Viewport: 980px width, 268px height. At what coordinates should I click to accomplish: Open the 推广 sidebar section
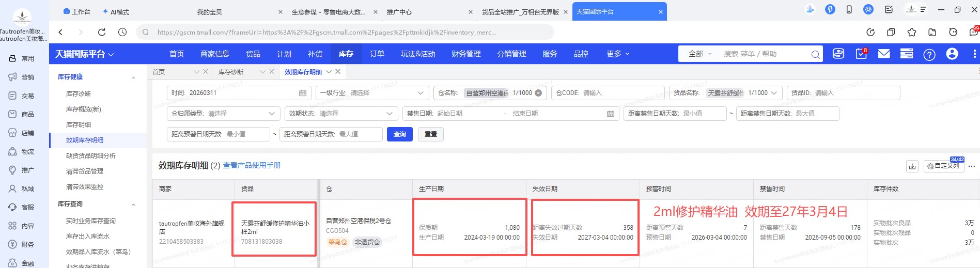(x=21, y=170)
